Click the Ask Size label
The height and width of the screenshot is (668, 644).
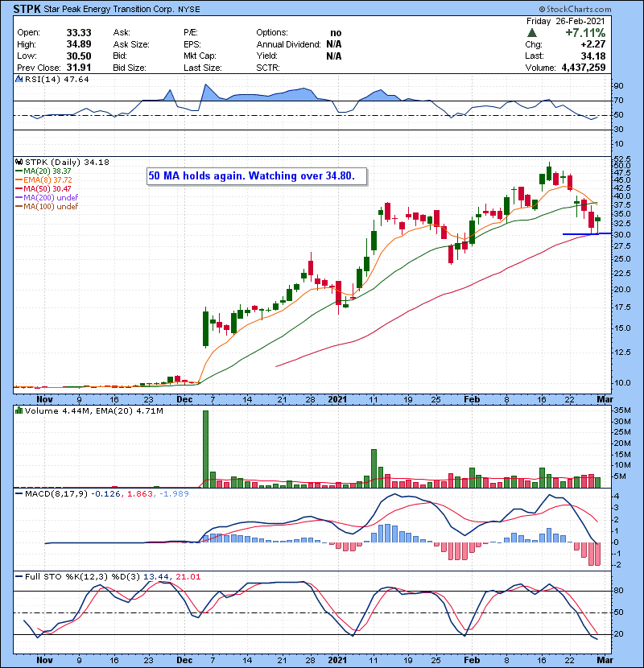click(131, 44)
